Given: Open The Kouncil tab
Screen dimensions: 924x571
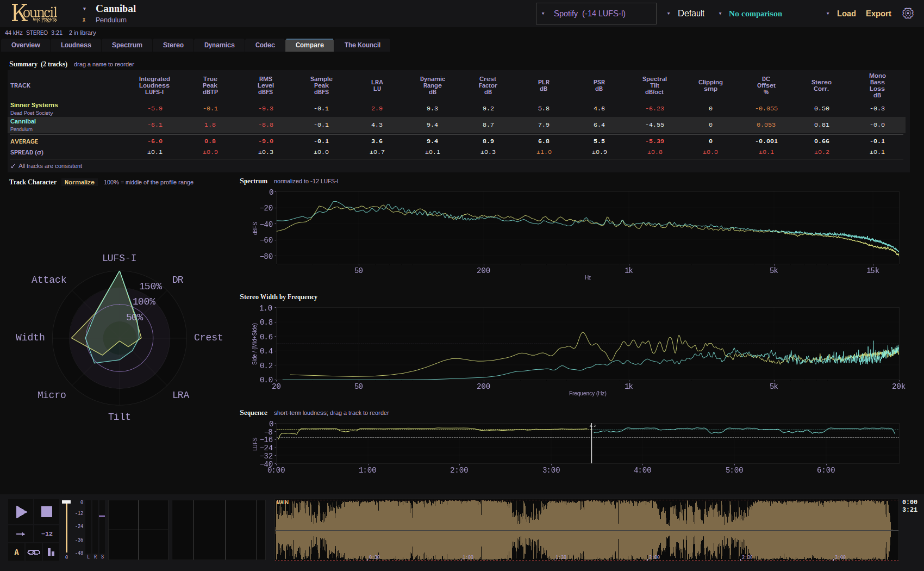Looking at the screenshot, I should [x=363, y=45].
